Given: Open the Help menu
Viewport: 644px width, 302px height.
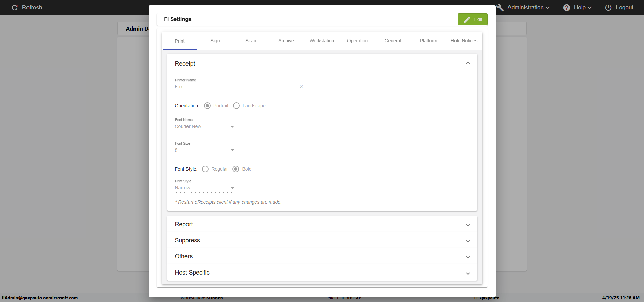Looking at the screenshot, I should point(577,7).
